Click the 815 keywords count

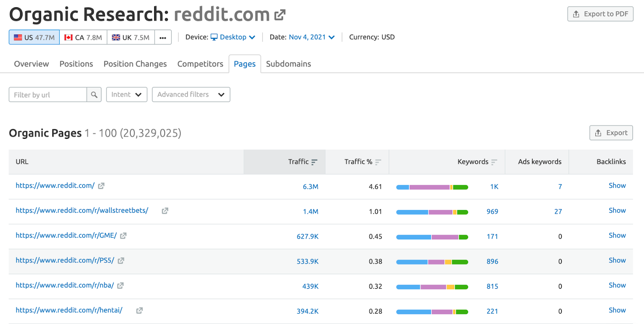click(492, 287)
